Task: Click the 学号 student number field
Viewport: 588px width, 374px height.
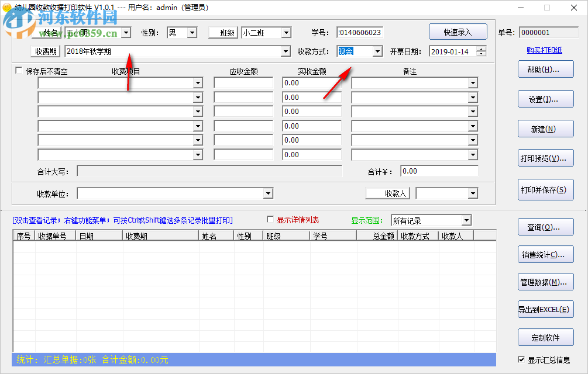Action: tap(360, 33)
